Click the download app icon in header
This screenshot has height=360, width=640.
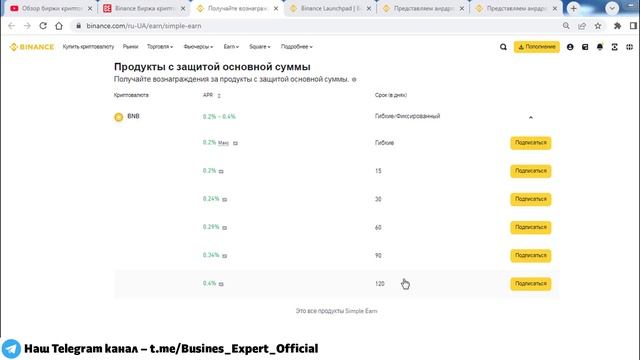614,47
